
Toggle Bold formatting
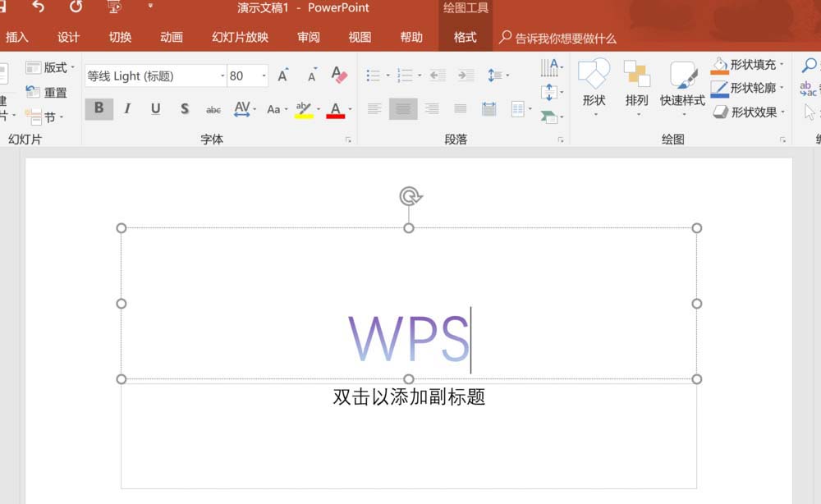99,108
